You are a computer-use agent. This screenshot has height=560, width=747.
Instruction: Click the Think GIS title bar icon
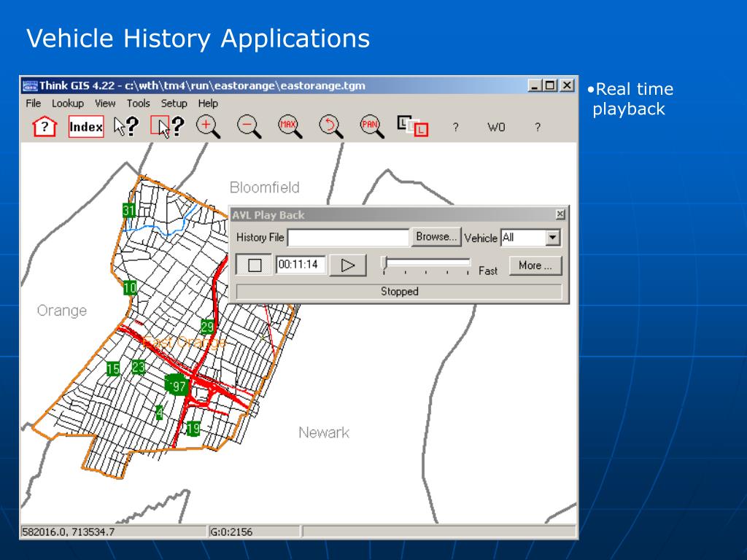30,86
